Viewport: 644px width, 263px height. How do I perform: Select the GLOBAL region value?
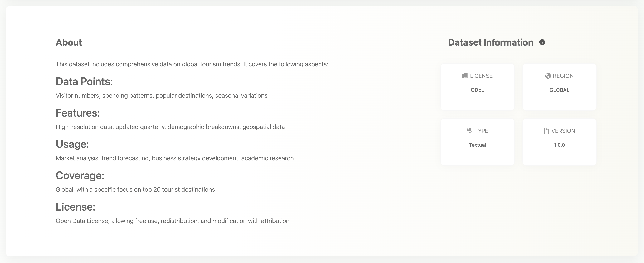(x=559, y=90)
